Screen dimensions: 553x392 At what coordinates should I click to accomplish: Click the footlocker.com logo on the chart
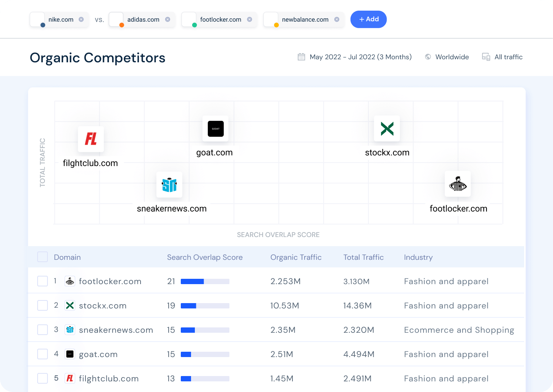[x=458, y=184]
